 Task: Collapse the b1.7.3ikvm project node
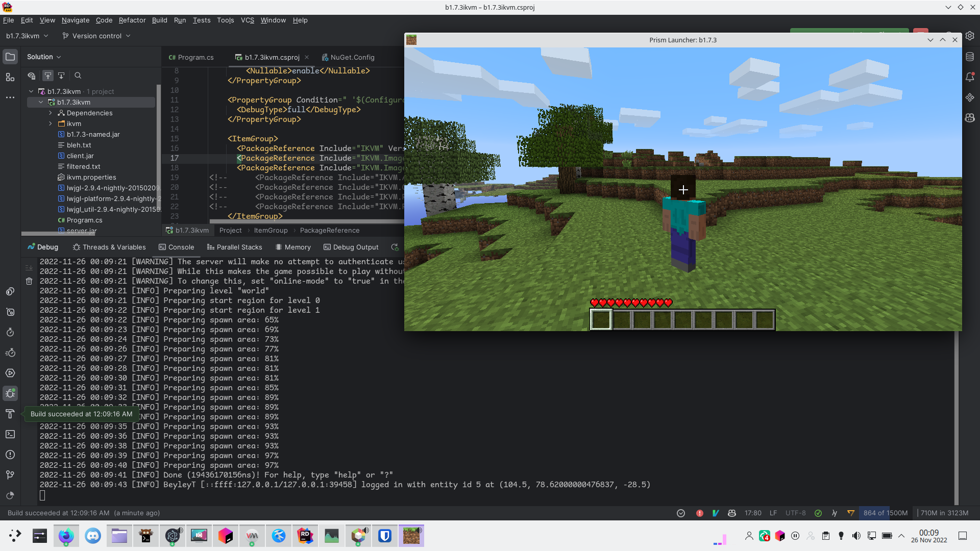41,102
